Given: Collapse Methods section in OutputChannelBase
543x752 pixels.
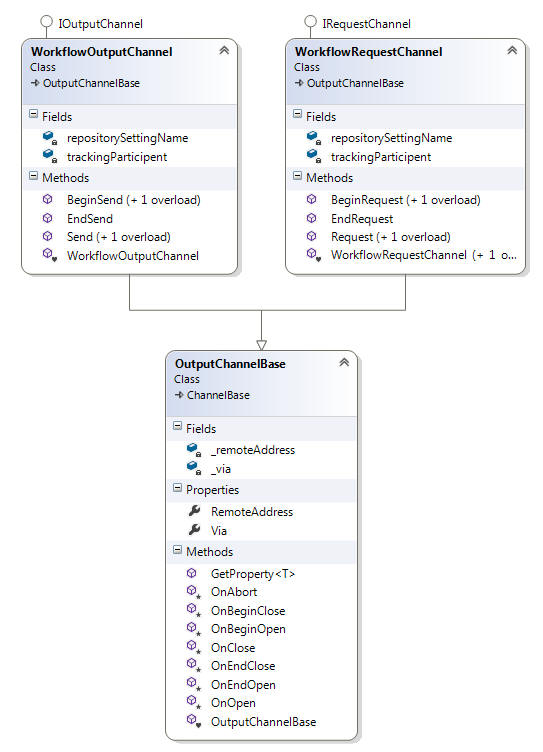Looking at the screenshot, I should coord(177,550).
